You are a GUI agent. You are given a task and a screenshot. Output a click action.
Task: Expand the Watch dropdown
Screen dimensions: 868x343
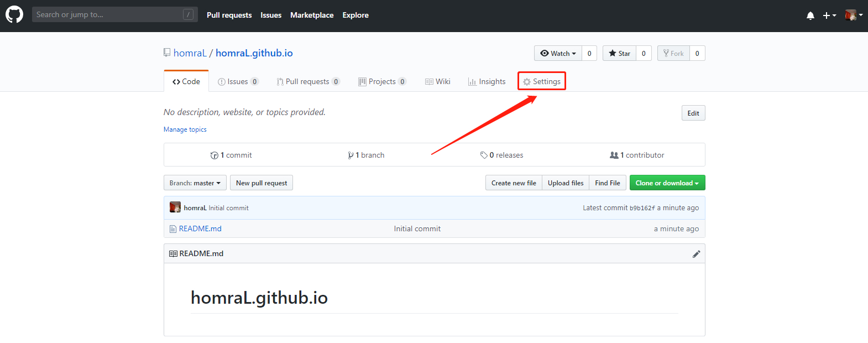point(558,54)
